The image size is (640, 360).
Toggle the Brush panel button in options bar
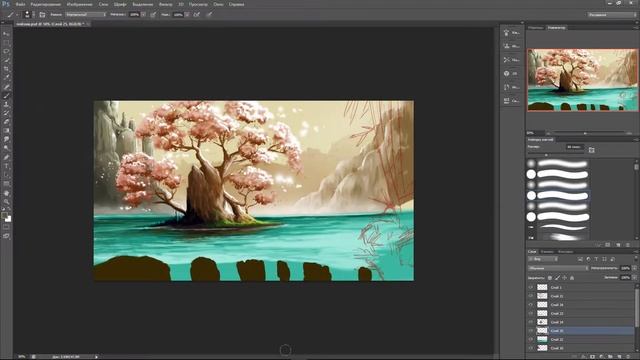click(x=42, y=14)
